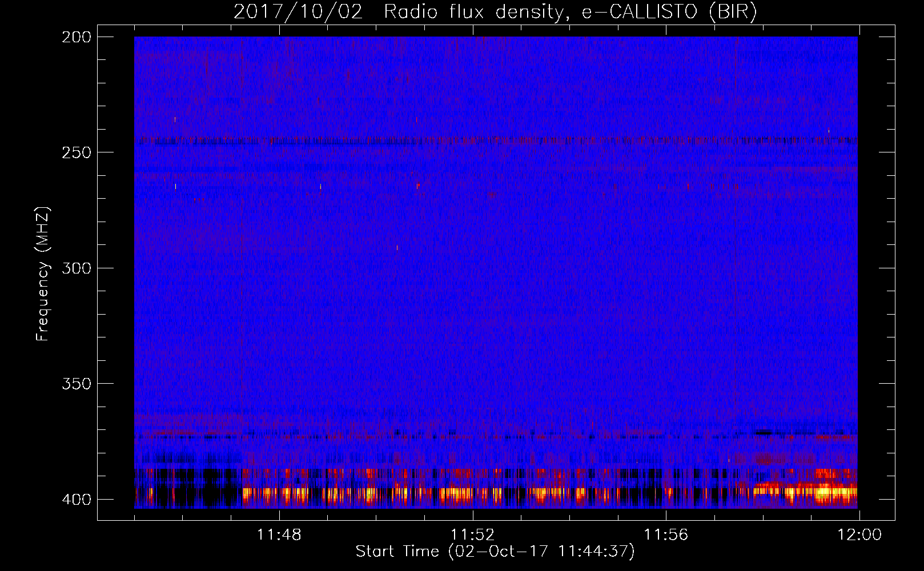
Task: Click the 350 frequency tick label
Action: pos(77,383)
